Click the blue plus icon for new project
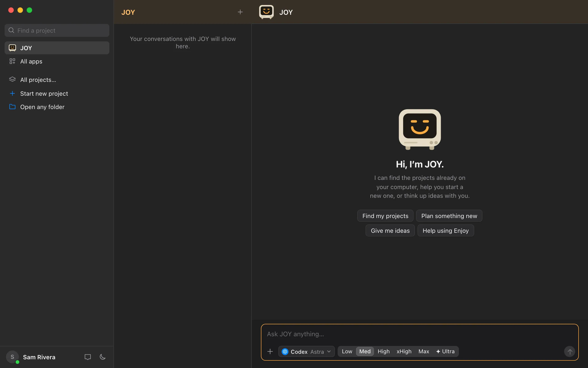Image resolution: width=588 pixels, height=368 pixels. [12, 93]
